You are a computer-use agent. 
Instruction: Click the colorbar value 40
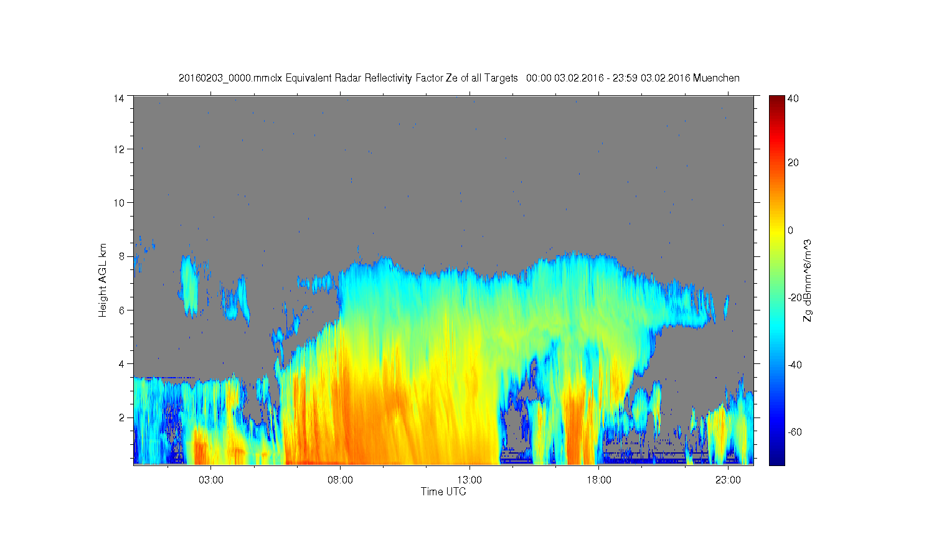tap(793, 98)
